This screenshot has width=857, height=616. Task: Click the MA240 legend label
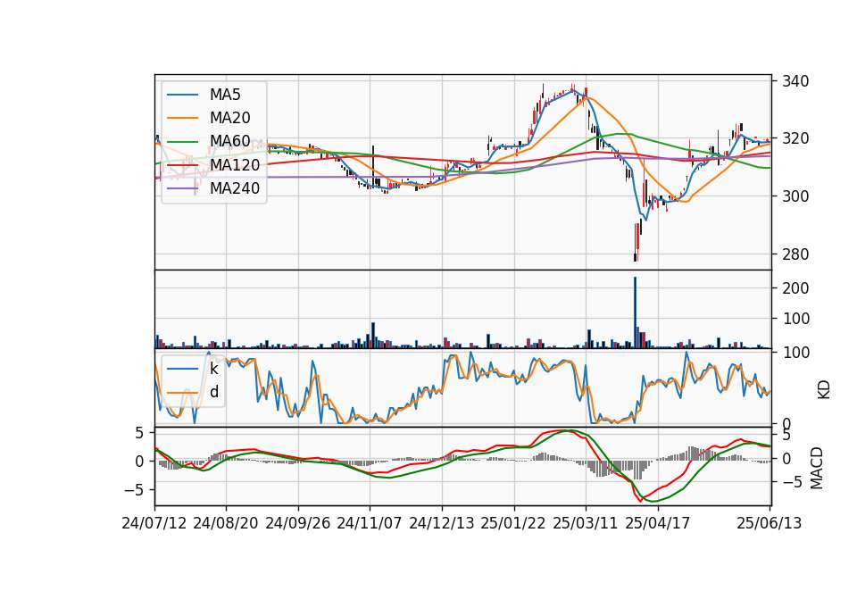click(235, 188)
